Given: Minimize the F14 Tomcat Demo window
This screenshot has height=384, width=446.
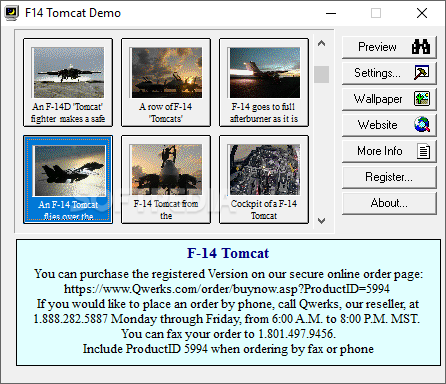Looking at the screenshot, I should 331,13.
